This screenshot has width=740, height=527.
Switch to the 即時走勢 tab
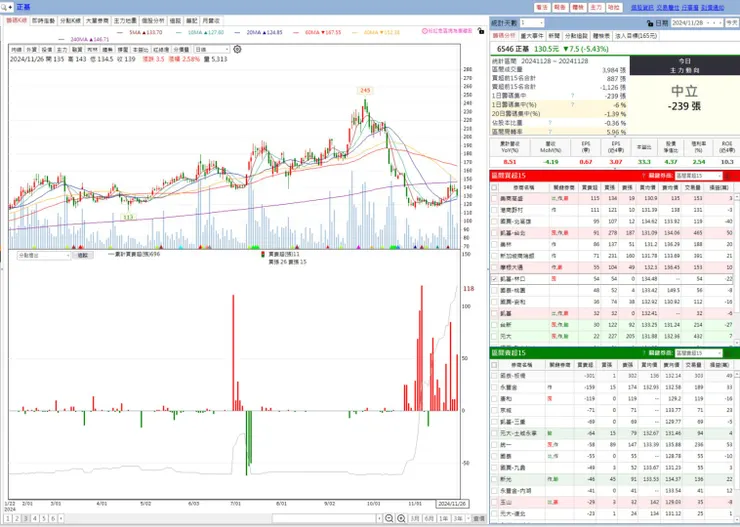point(43,21)
